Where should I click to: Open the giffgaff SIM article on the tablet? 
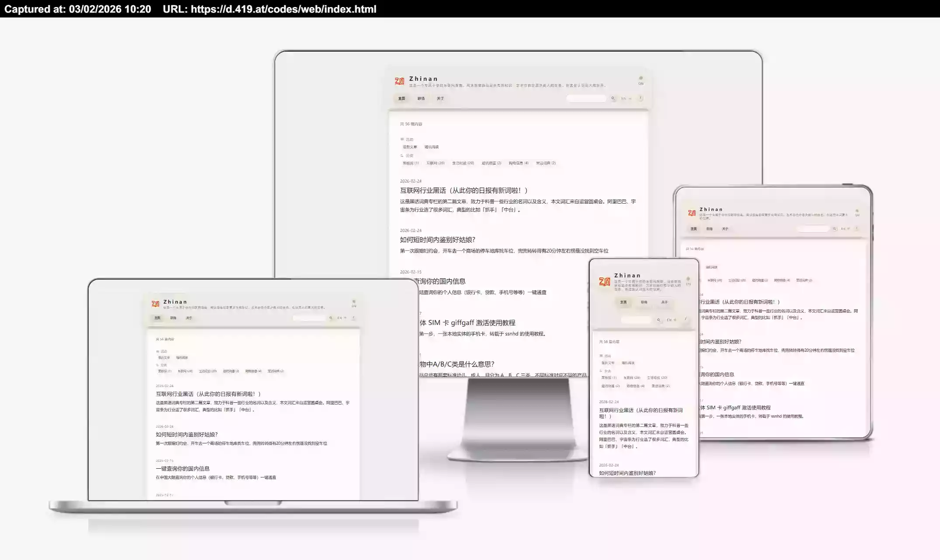(736, 408)
